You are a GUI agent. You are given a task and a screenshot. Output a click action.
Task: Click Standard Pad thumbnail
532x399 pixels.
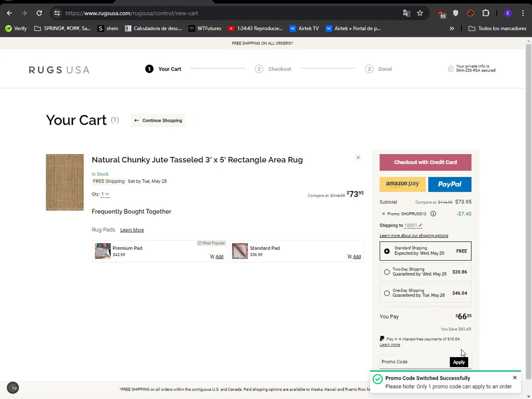pos(240,251)
